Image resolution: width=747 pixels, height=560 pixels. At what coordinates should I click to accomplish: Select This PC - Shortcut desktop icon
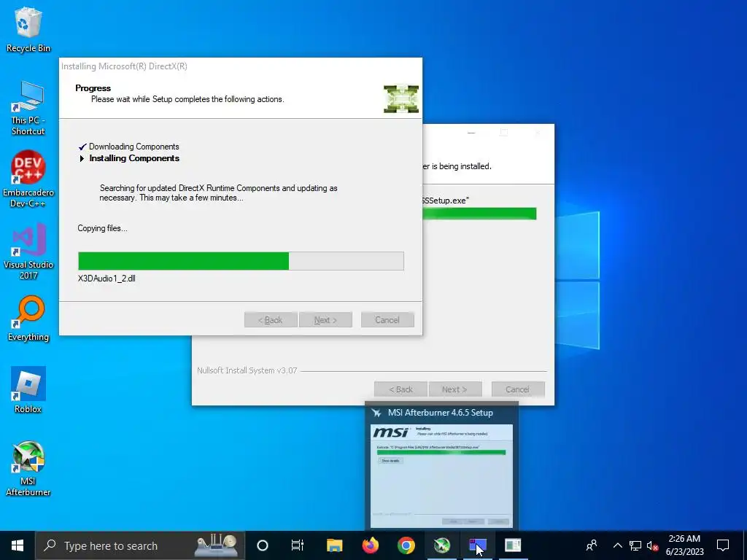28,108
